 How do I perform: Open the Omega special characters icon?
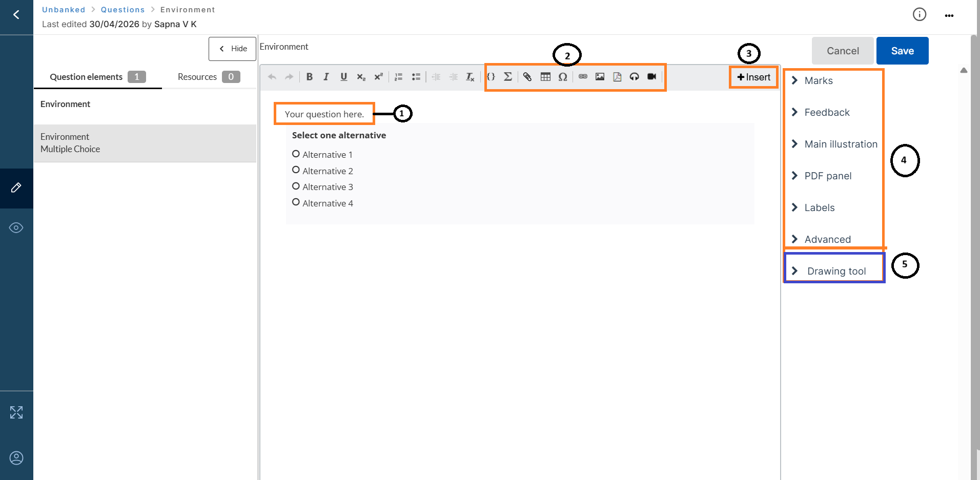[563, 77]
